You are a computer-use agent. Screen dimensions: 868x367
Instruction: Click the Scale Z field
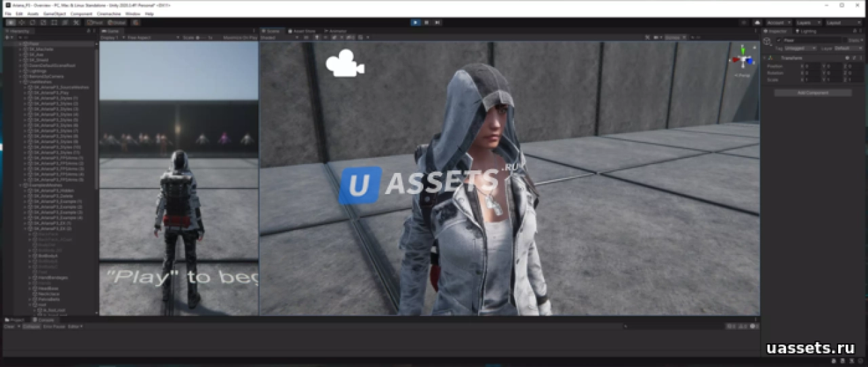(x=856, y=79)
